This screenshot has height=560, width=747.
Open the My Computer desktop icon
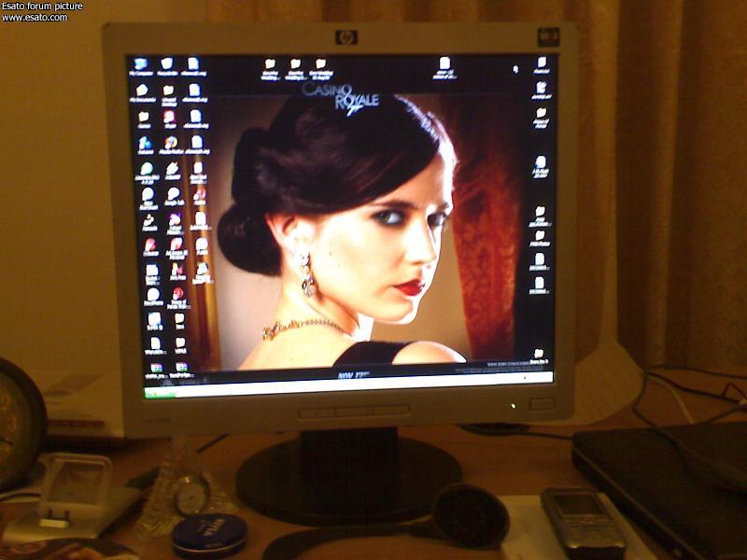[x=141, y=66]
